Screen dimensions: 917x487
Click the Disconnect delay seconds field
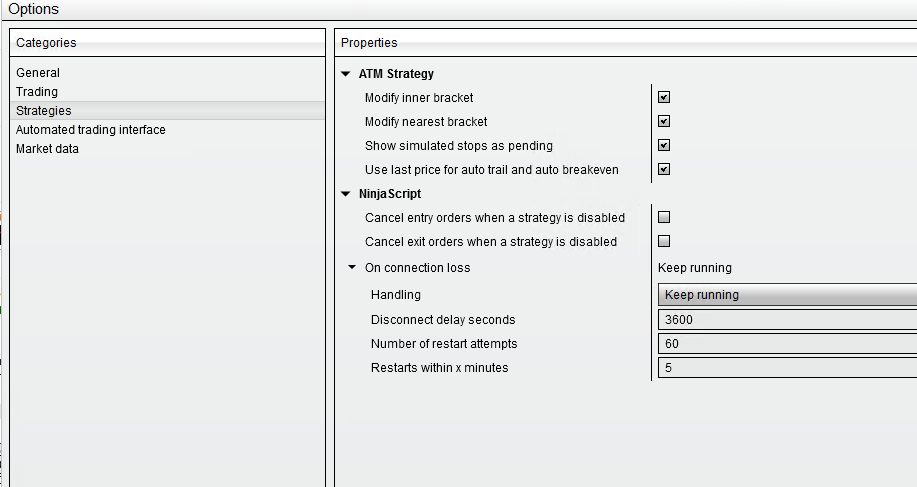pos(786,320)
